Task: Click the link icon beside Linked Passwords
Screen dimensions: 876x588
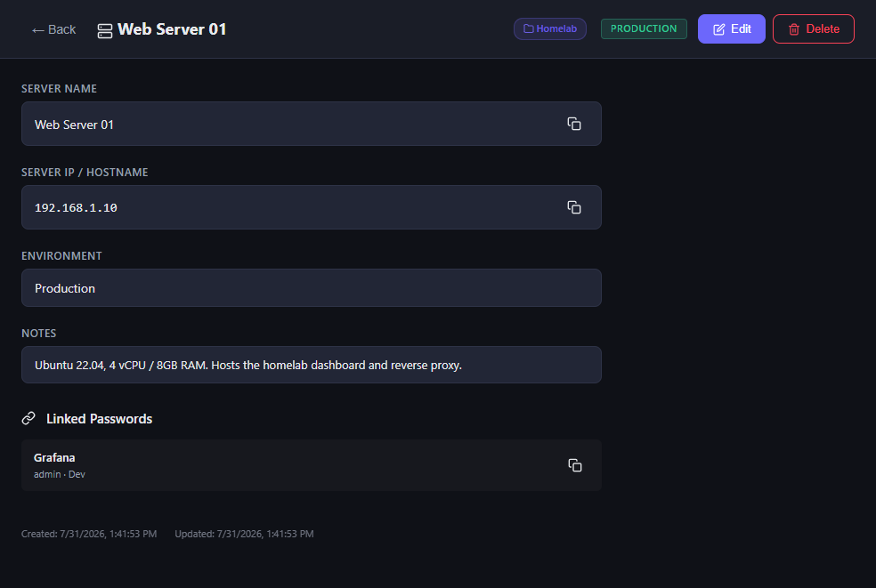Action: coord(28,418)
